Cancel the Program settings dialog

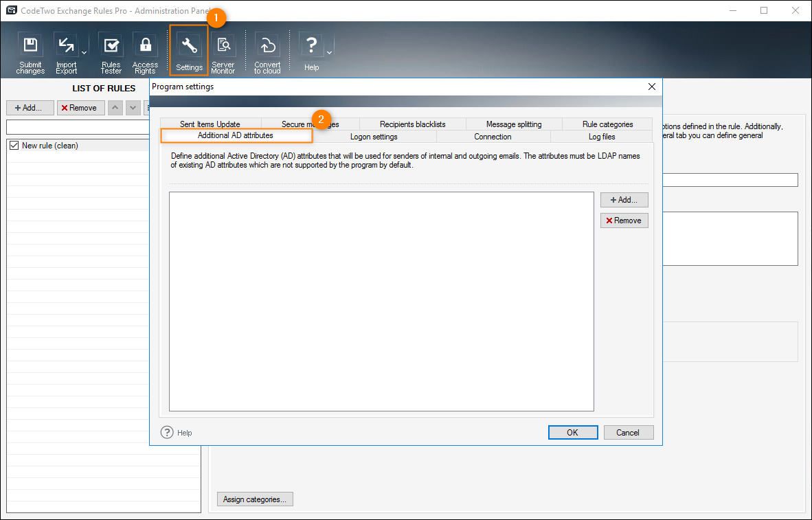click(x=628, y=433)
